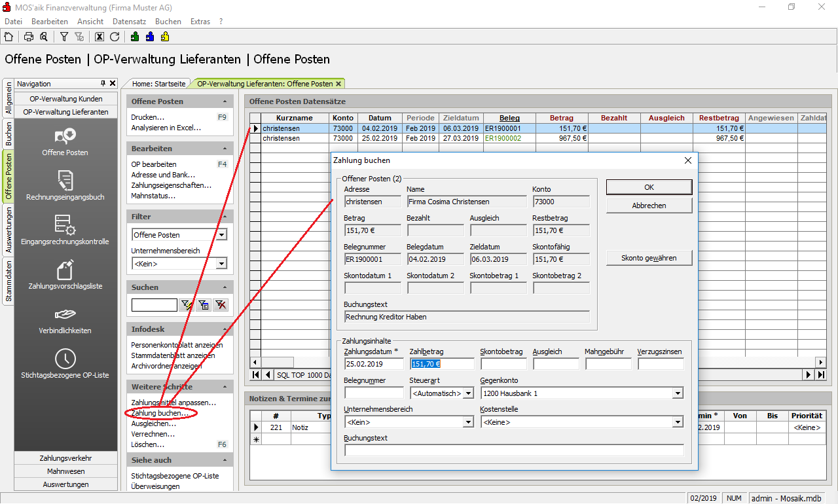Click the print icon in toolbar
Screen dimensions: 838x504
(x=29, y=37)
